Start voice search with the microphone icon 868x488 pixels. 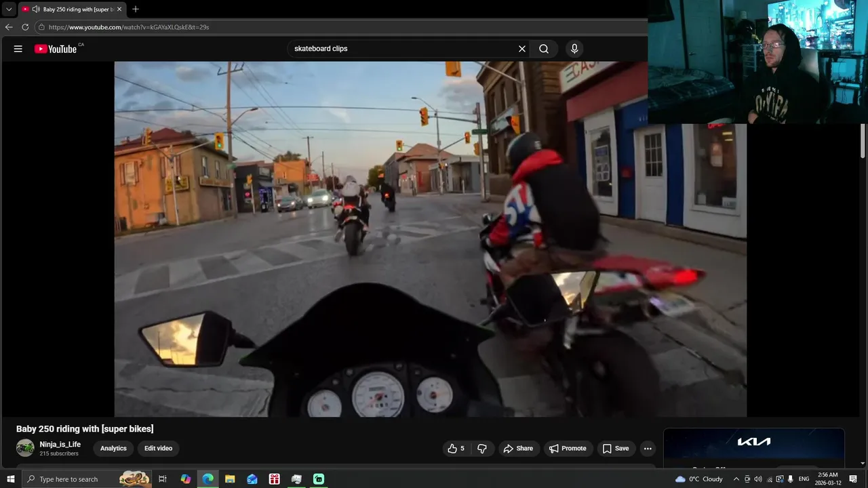tap(574, 49)
